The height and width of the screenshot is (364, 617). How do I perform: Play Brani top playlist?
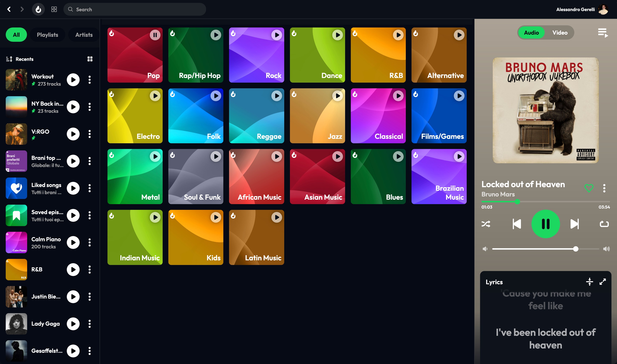point(73,161)
